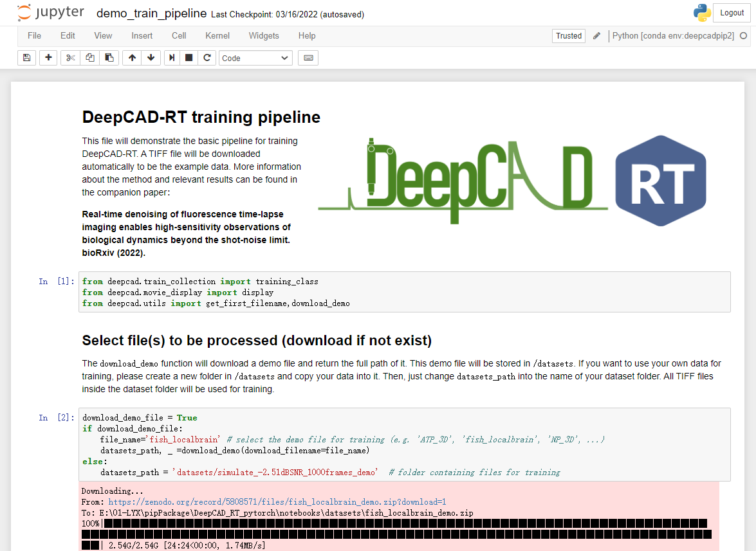The height and width of the screenshot is (551, 756).
Task: Copy selected cells using the toolbar icon
Action: [x=90, y=58]
